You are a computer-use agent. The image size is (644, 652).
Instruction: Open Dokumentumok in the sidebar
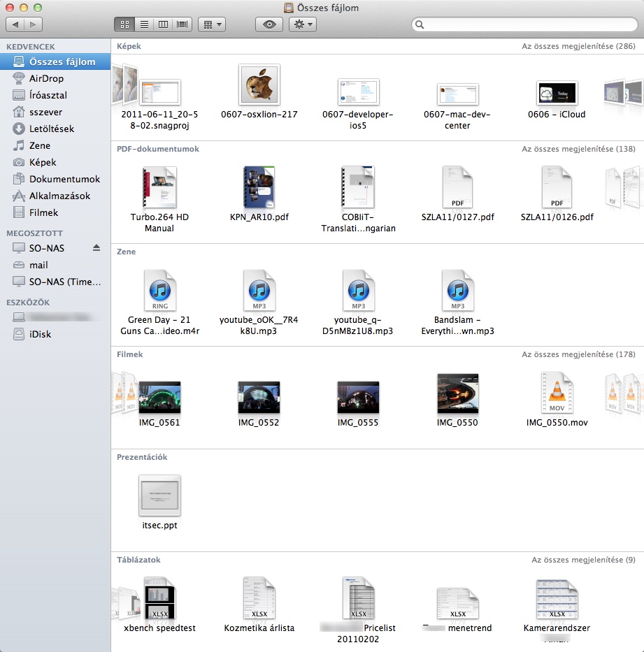55,179
